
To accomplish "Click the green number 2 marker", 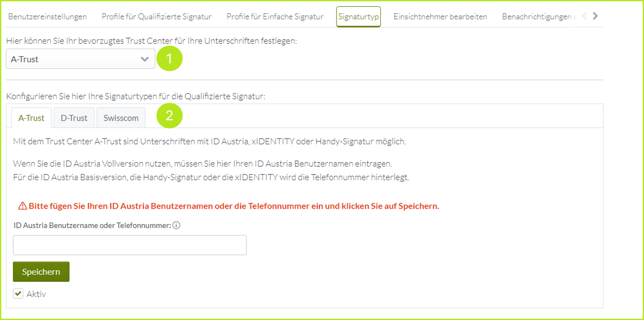I will point(169,116).
